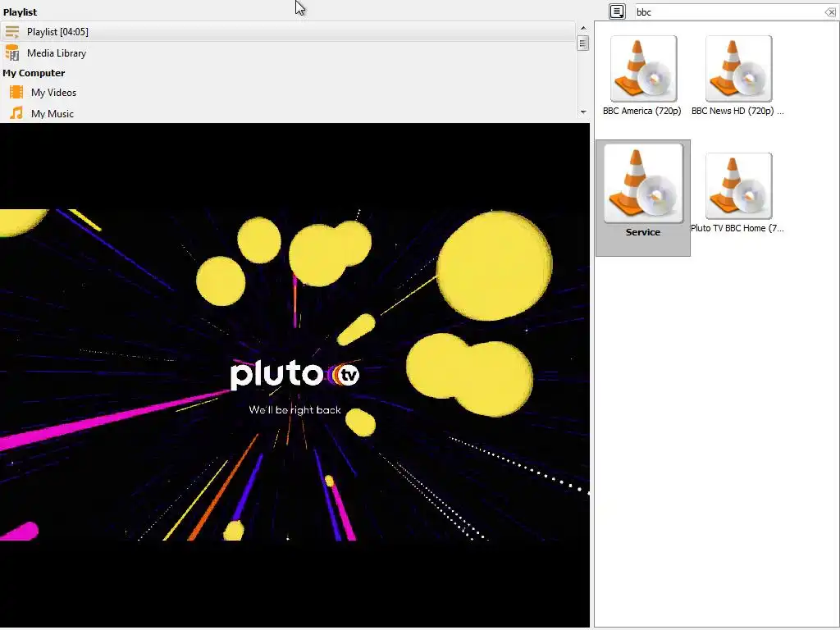Open Playlist [04:05] in the sidebar

pos(288,32)
